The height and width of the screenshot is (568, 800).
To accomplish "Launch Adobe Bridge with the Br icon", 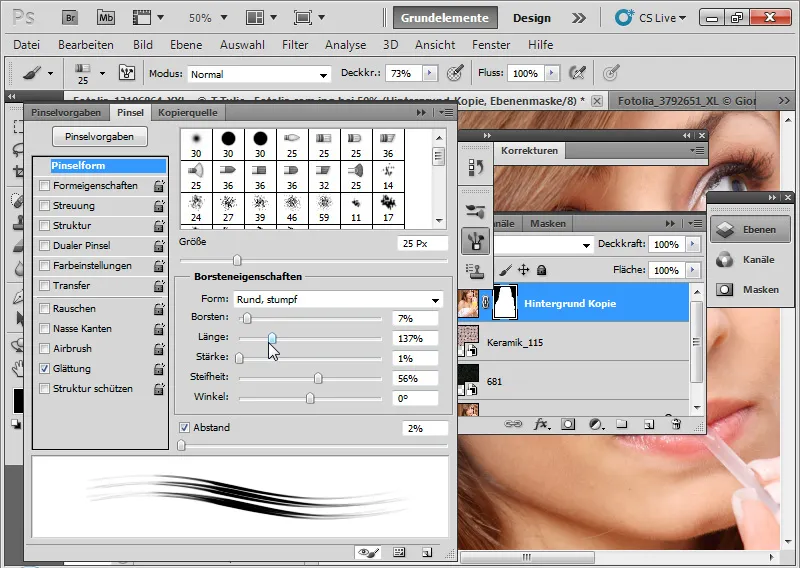I will click(x=70, y=18).
